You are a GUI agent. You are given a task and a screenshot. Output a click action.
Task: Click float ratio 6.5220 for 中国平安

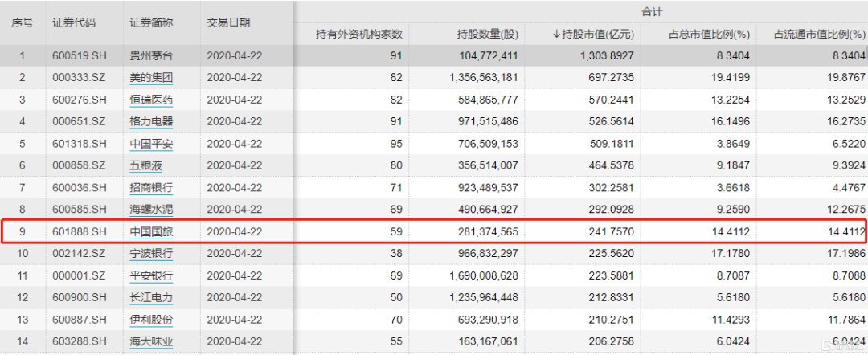(849, 144)
